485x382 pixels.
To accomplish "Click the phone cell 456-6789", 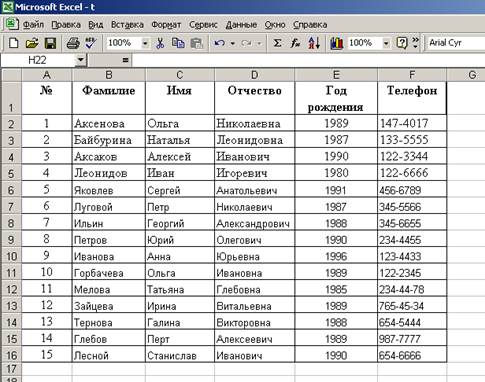I will (412, 190).
